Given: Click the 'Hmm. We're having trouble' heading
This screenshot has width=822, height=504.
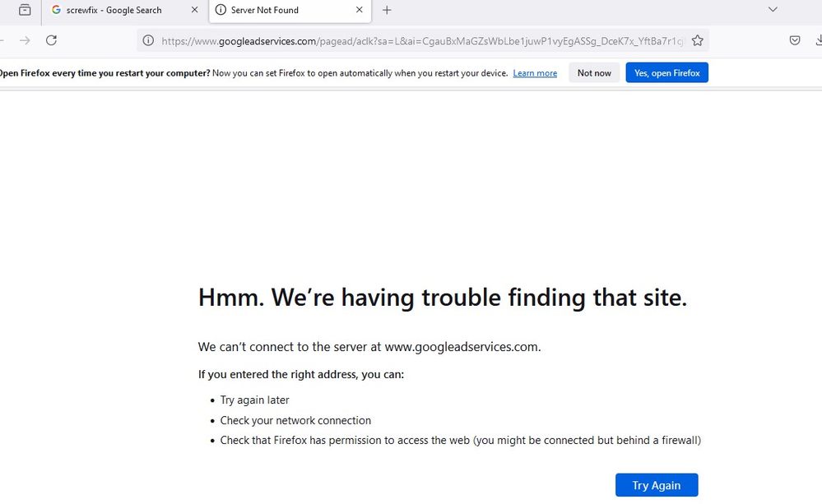Looking at the screenshot, I should click(442, 297).
